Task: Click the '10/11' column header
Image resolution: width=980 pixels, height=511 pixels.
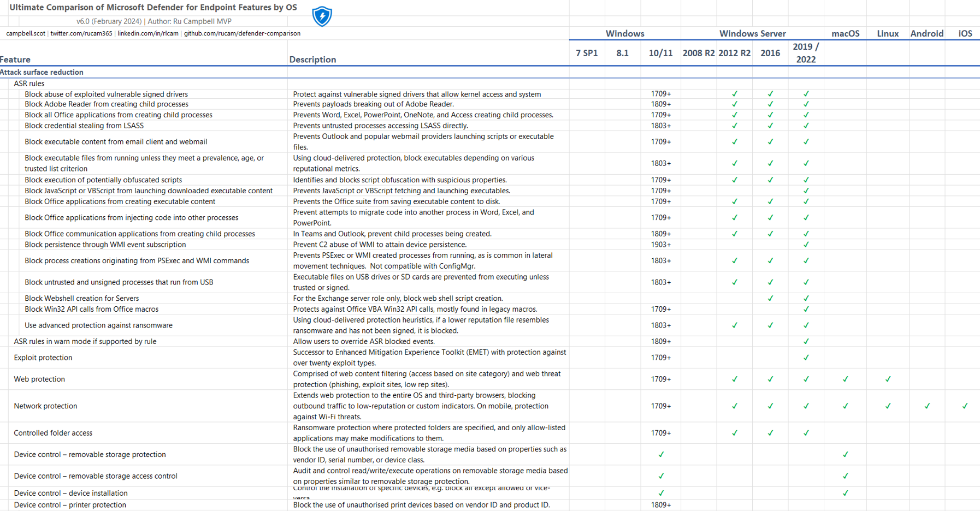Action: (x=660, y=53)
